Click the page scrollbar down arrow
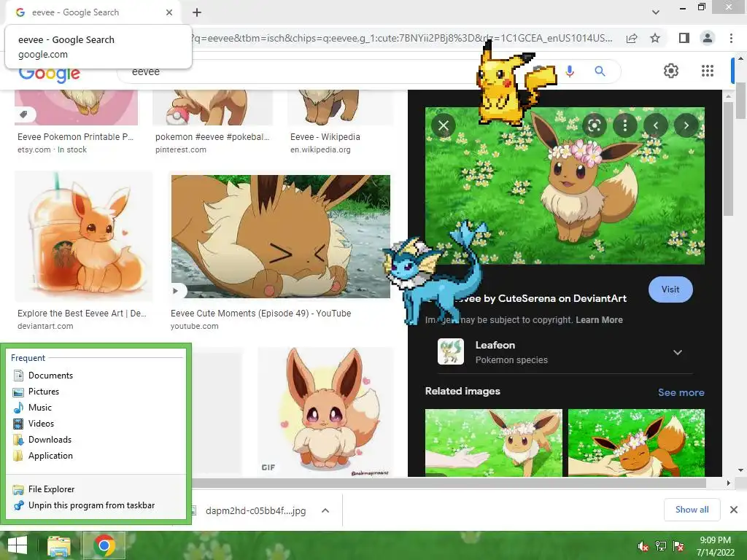Screen dimensions: 747x560 741,470
